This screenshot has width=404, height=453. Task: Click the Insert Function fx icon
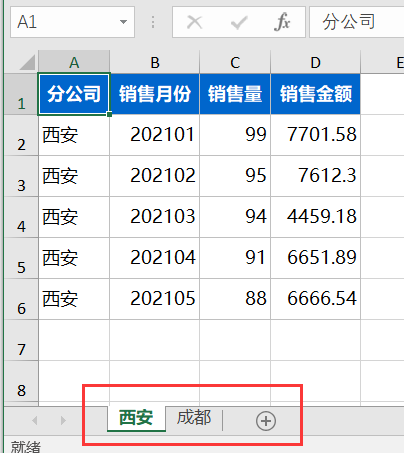coord(282,22)
